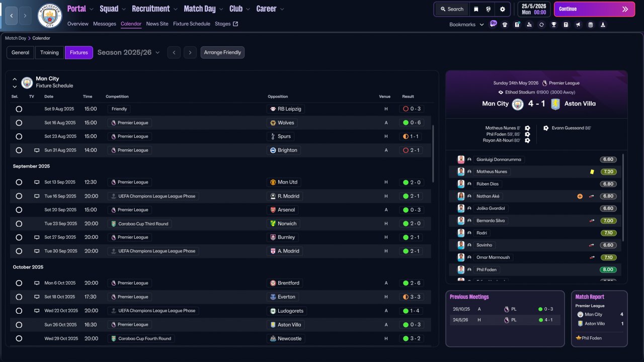Open the 9+ notifications speech bubble
This screenshot has width=644, height=362.
(493, 24)
